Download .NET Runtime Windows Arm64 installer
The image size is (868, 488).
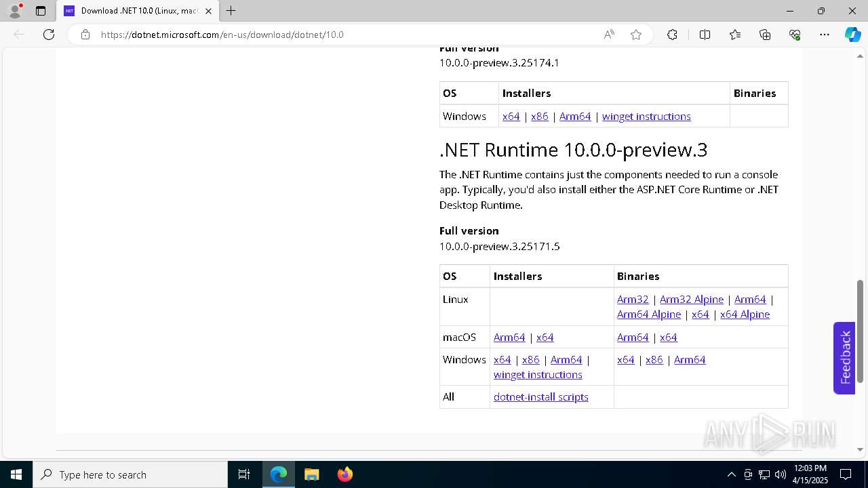[x=566, y=360]
